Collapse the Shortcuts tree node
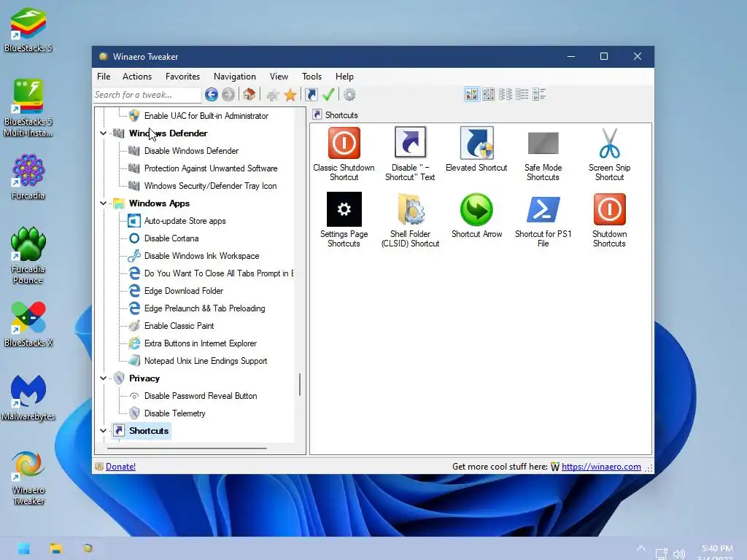 (x=104, y=430)
